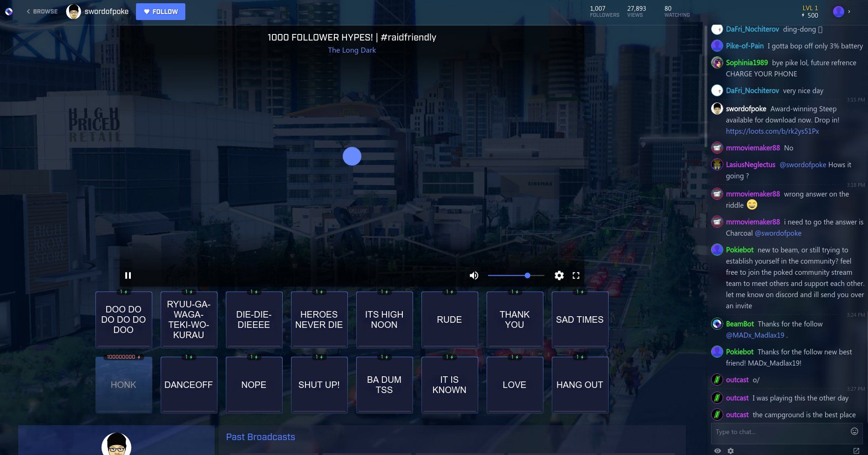Image resolution: width=868 pixels, height=455 pixels.
Task: Trigger the DOO DO DO DO DOO sound
Action: 123,319
